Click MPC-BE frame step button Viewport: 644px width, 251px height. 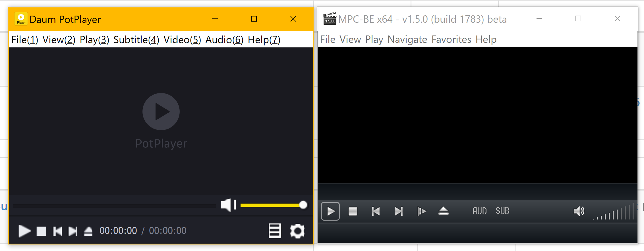click(x=422, y=211)
